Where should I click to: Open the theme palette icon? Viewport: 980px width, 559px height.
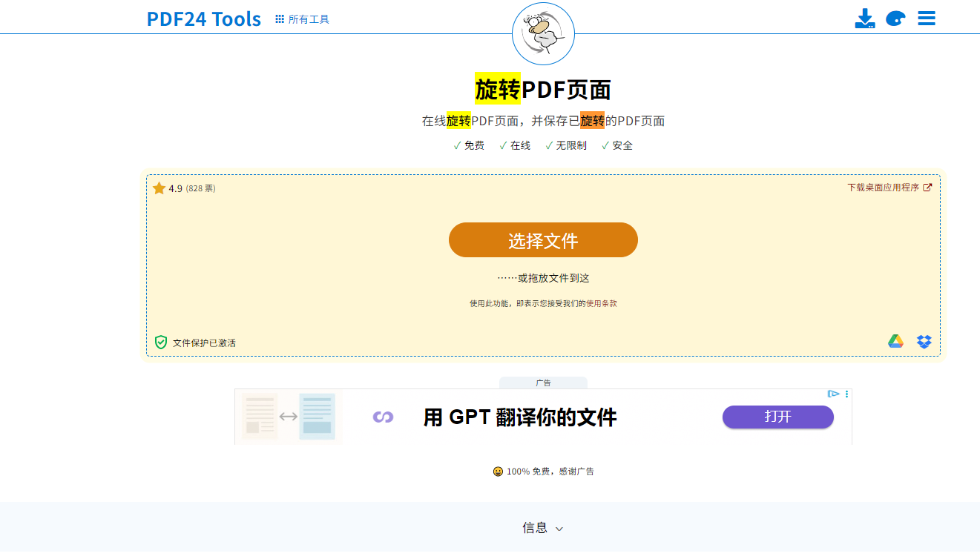tap(895, 19)
